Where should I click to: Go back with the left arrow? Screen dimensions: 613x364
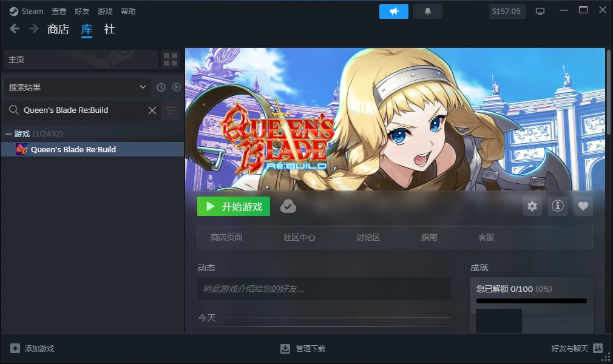[x=15, y=29]
